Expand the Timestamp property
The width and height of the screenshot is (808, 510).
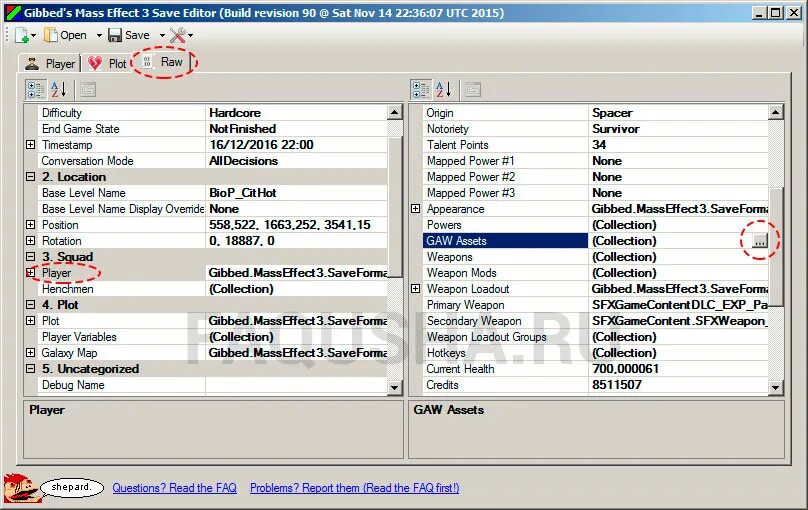[30, 145]
